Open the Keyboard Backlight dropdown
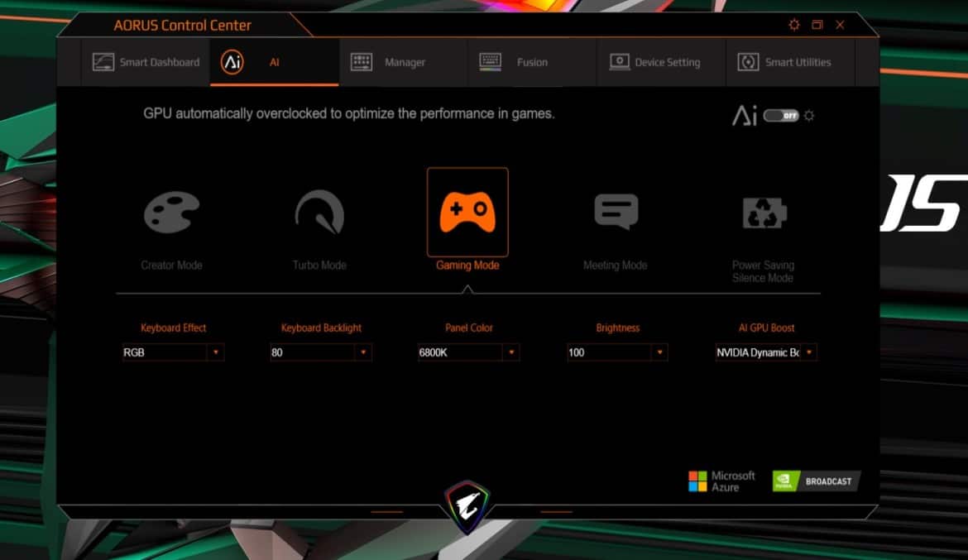 pos(363,352)
